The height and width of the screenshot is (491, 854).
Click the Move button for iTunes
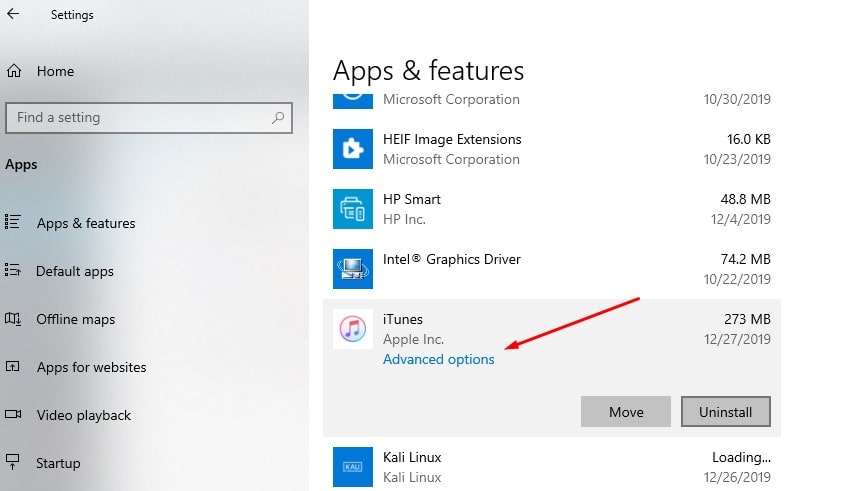pos(626,412)
